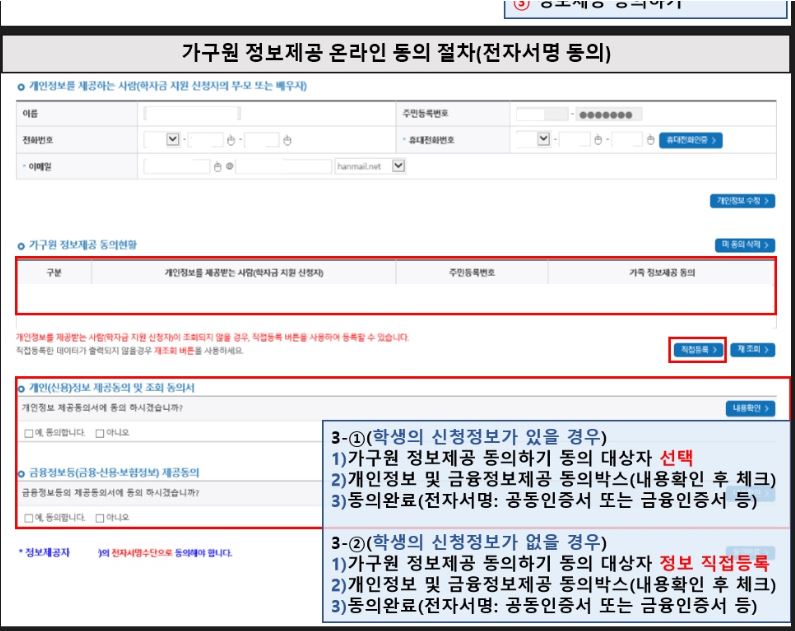Screen dimensions: 795x631
Task: Open 전화번호 area code dropdown
Action: point(172,139)
